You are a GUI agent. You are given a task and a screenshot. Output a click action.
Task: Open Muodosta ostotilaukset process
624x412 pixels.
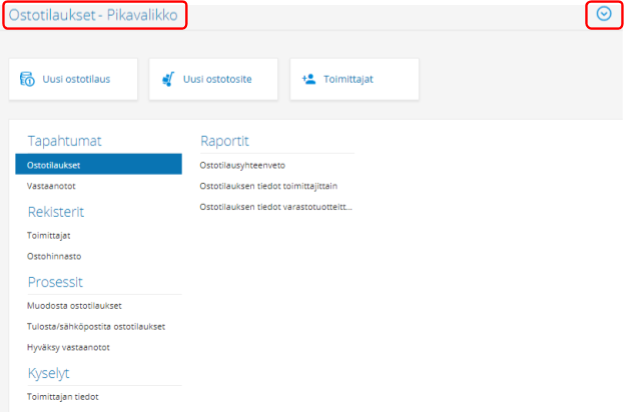tap(74, 306)
